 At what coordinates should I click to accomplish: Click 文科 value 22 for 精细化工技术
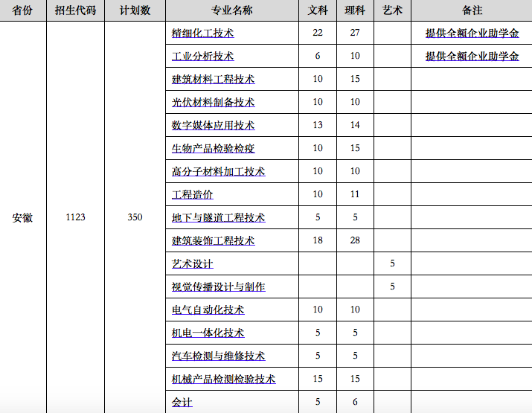[x=318, y=33]
